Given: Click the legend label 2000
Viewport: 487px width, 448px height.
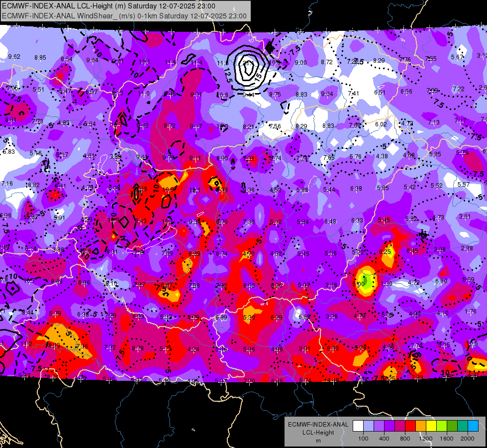Looking at the screenshot, I should coord(468,439).
